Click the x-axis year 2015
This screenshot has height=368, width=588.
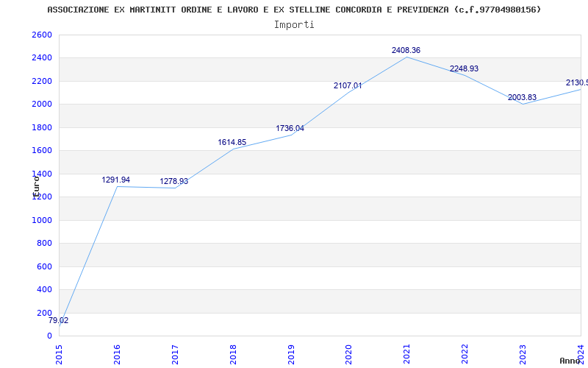59,355
